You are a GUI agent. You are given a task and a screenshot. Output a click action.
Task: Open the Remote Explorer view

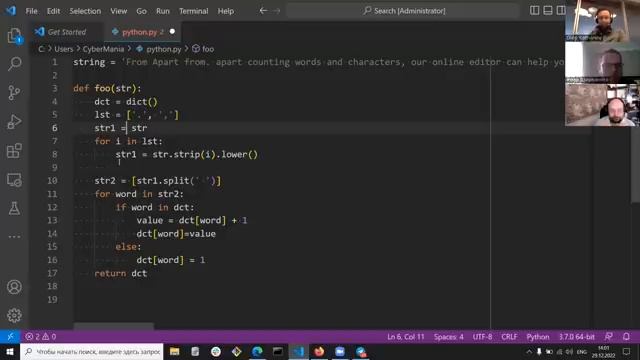click(x=14, y=180)
